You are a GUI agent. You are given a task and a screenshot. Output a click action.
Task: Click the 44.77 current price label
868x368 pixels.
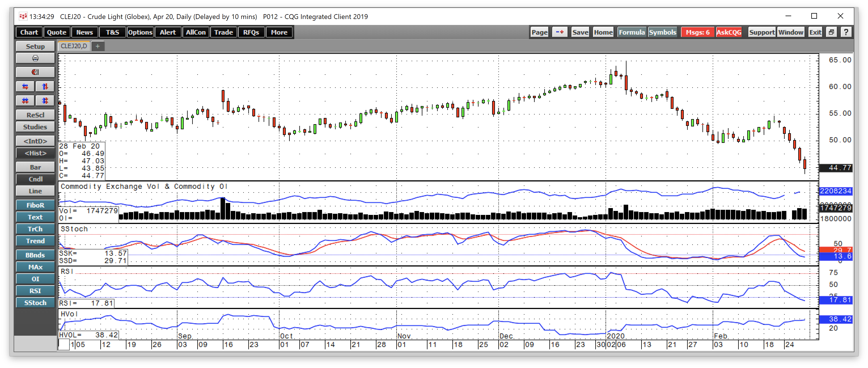point(836,168)
